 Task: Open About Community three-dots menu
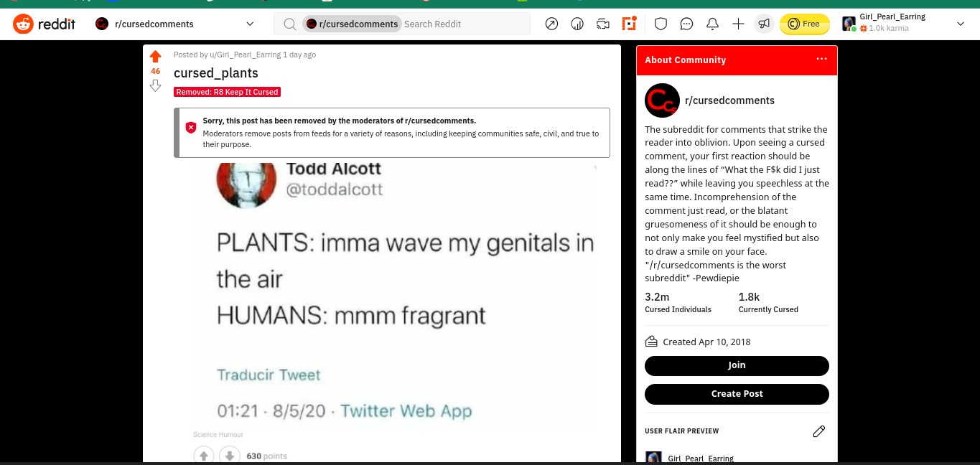tap(822, 60)
